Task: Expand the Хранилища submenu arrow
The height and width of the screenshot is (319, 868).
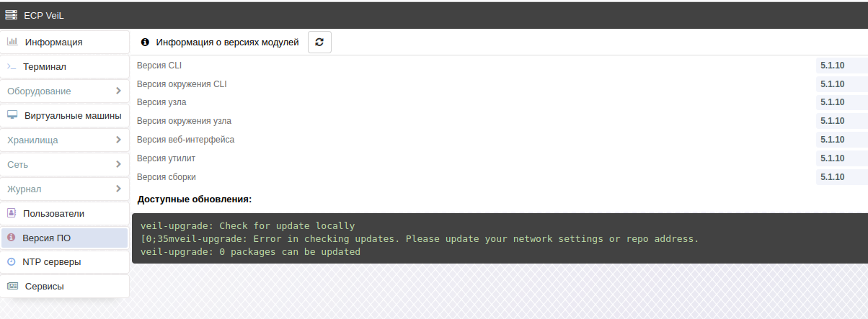Action: 118,140
